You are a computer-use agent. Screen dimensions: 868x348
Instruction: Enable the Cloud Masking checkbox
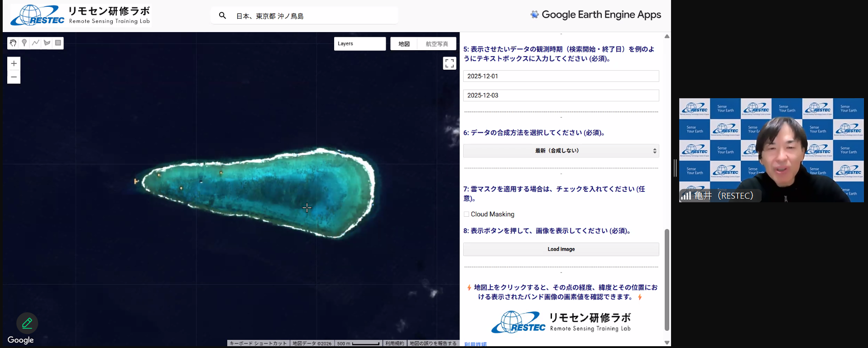click(466, 214)
